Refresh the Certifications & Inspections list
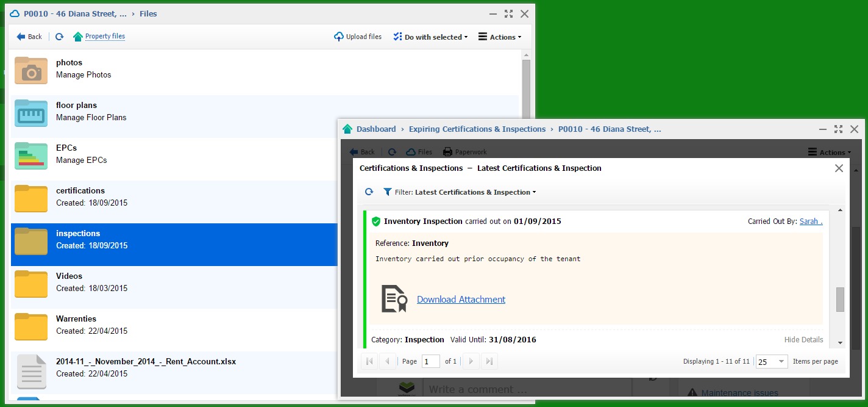 [369, 192]
